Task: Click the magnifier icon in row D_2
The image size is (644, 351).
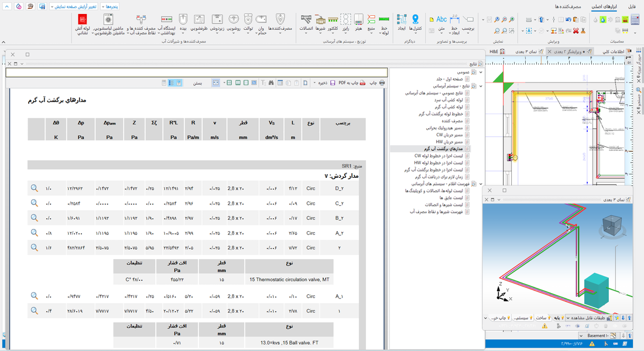Action: click(x=35, y=188)
